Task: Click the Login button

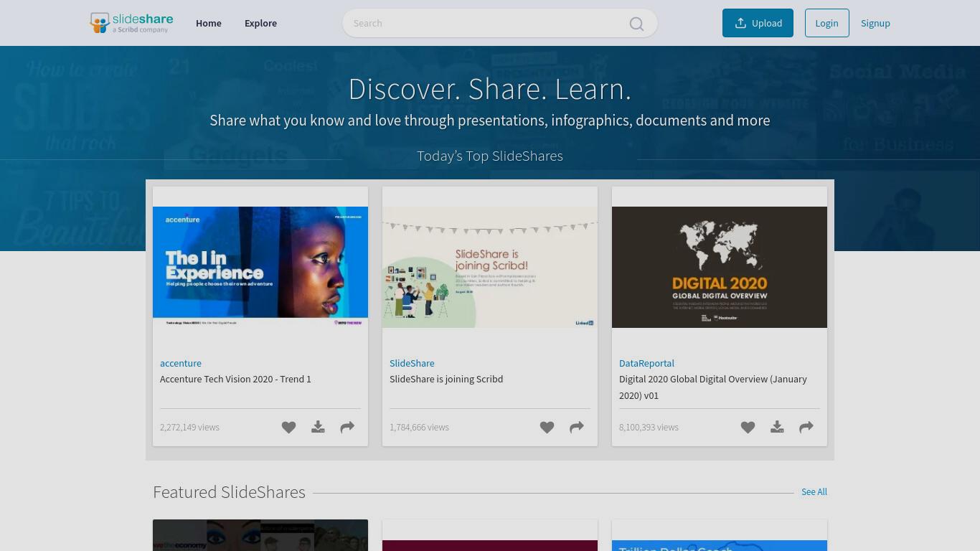Action: pos(826,23)
